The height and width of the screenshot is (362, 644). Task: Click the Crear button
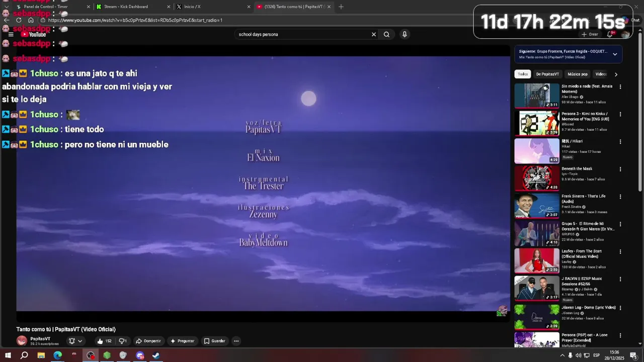click(x=590, y=34)
